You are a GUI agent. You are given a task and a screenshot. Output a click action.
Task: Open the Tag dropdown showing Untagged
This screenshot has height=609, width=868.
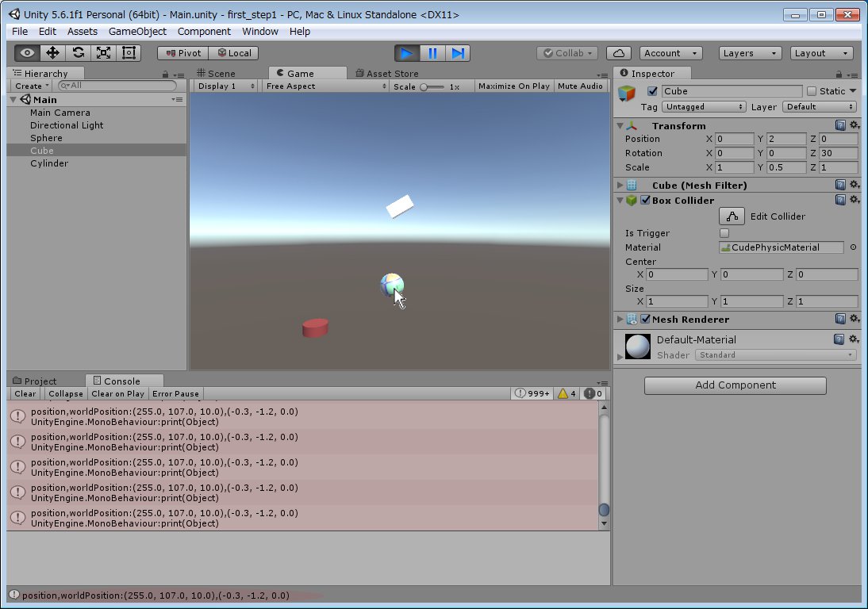(705, 106)
